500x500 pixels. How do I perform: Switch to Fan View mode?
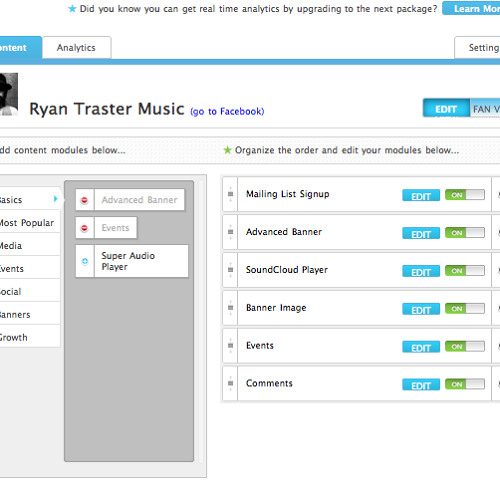(x=485, y=108)
